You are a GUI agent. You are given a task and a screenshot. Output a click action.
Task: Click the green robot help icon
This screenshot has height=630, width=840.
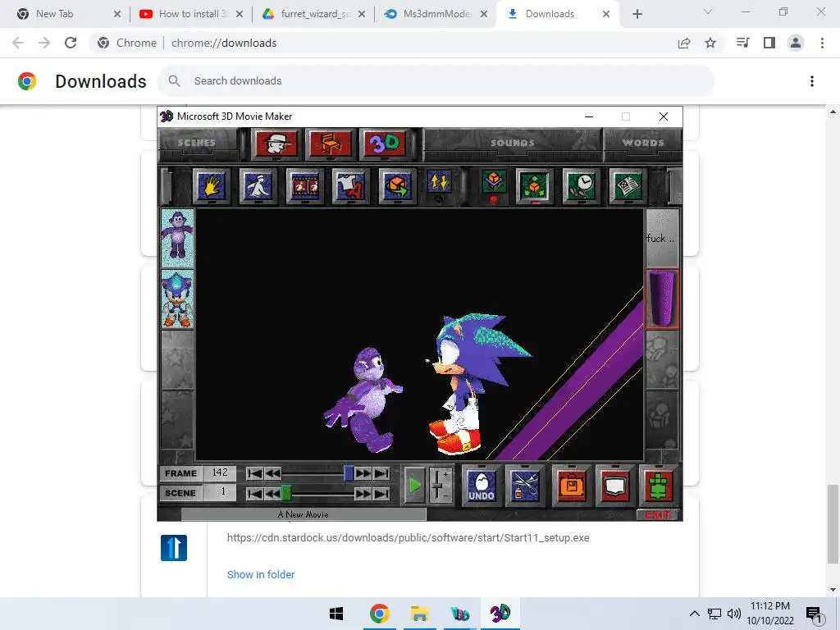pos(659,486)
